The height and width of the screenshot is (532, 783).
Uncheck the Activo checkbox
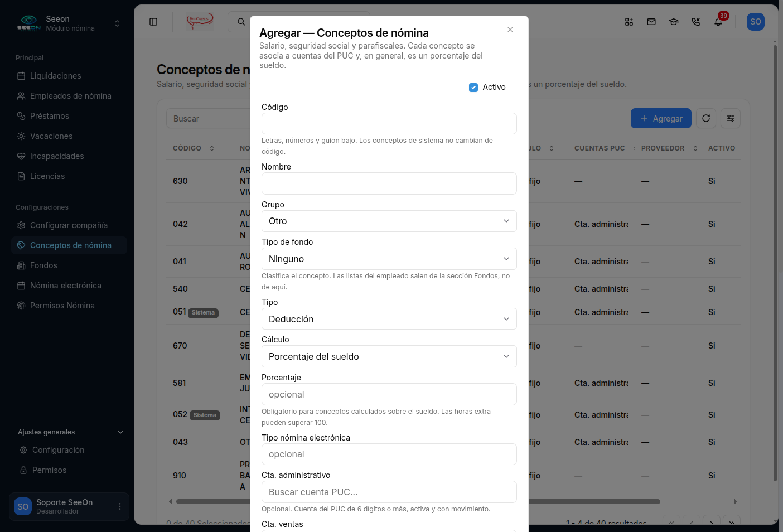[x=473, y=88]
